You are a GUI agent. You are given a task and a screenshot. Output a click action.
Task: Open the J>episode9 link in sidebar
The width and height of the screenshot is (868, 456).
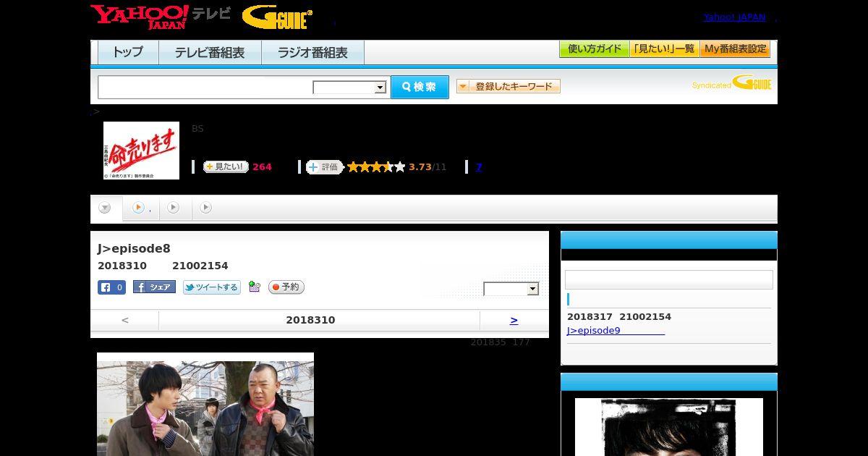click(x=616, y=331)
